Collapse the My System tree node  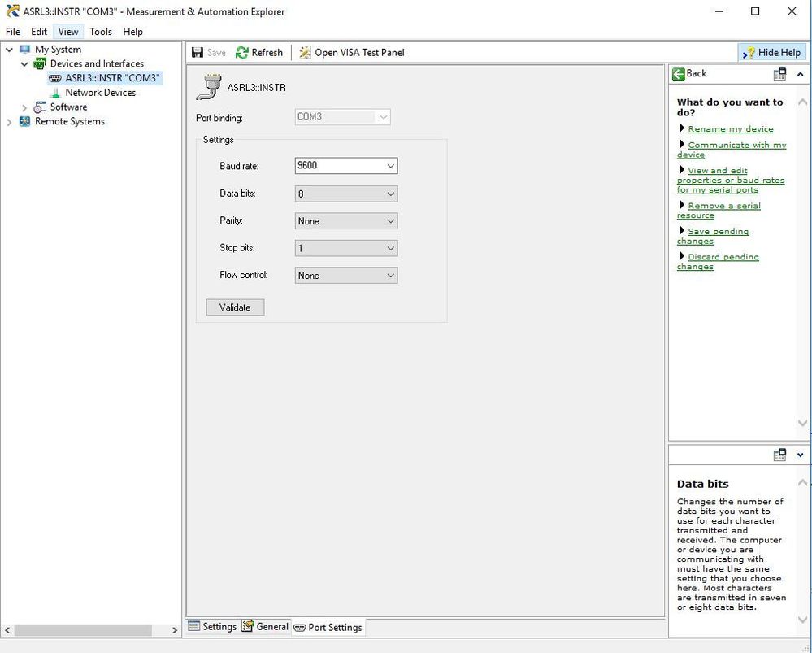[9, 50]
